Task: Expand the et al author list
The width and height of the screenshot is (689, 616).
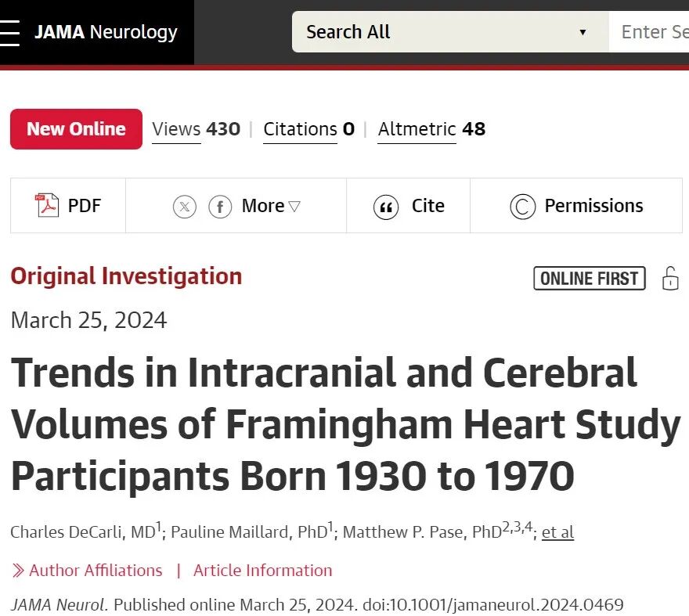Action: tap(557, 532)
